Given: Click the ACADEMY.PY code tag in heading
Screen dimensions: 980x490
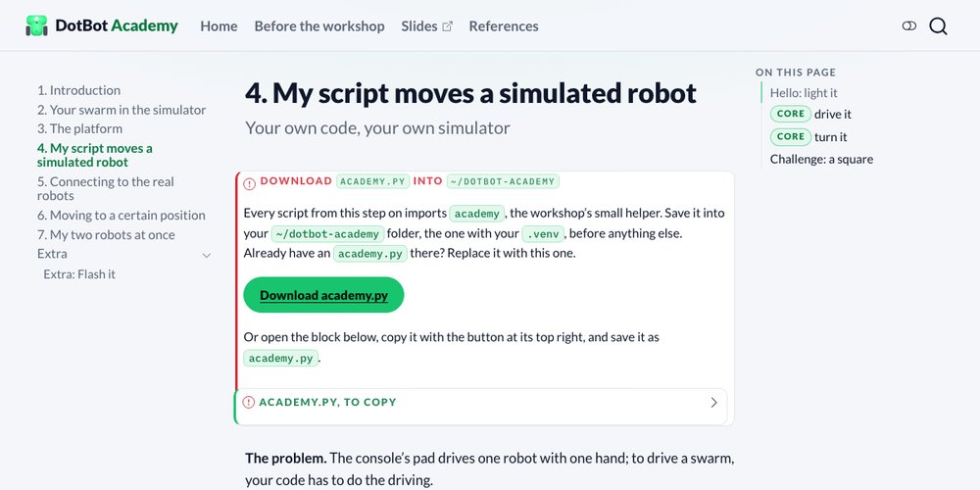Looking at the screenshot, I should tap(373, 181).
